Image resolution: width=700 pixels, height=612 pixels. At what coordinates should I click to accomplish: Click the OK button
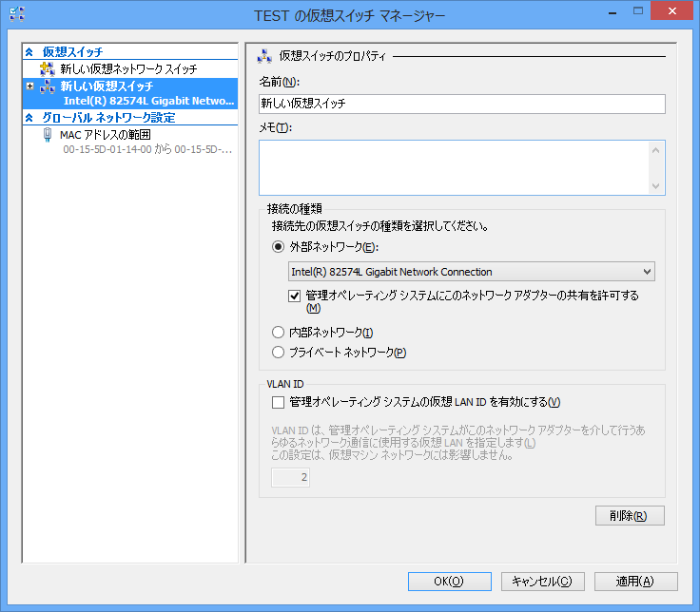click(450, 582)
